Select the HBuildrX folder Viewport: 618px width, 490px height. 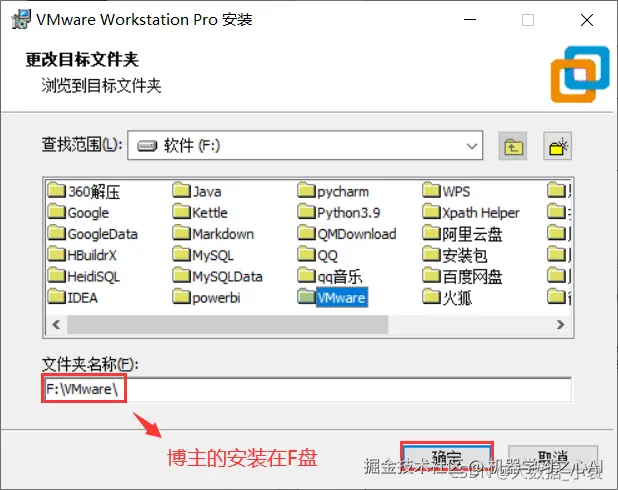pos(82,255)
